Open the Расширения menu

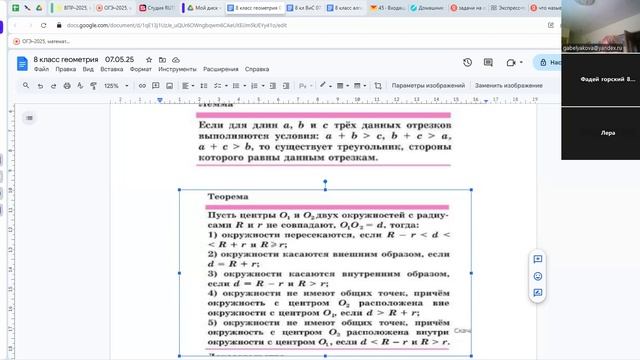click(221, 69)
